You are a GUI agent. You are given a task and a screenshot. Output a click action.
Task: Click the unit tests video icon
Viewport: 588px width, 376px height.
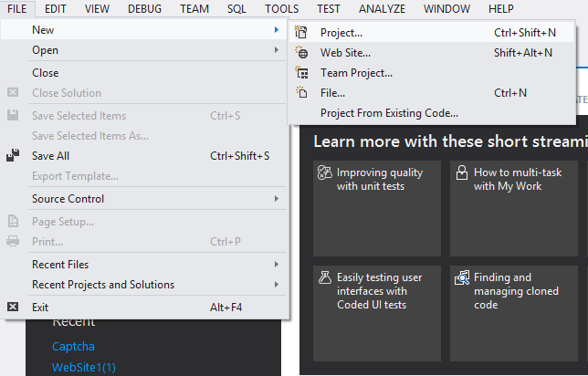point(323,173)
